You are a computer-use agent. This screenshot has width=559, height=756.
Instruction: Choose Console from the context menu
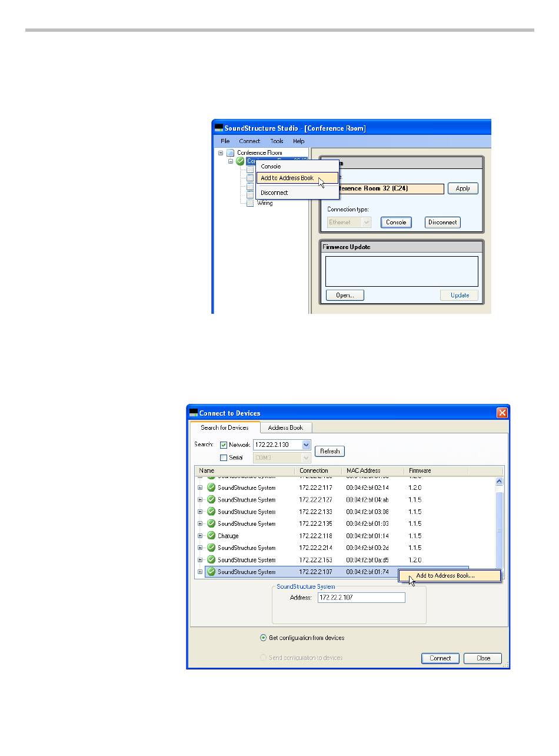298,166
